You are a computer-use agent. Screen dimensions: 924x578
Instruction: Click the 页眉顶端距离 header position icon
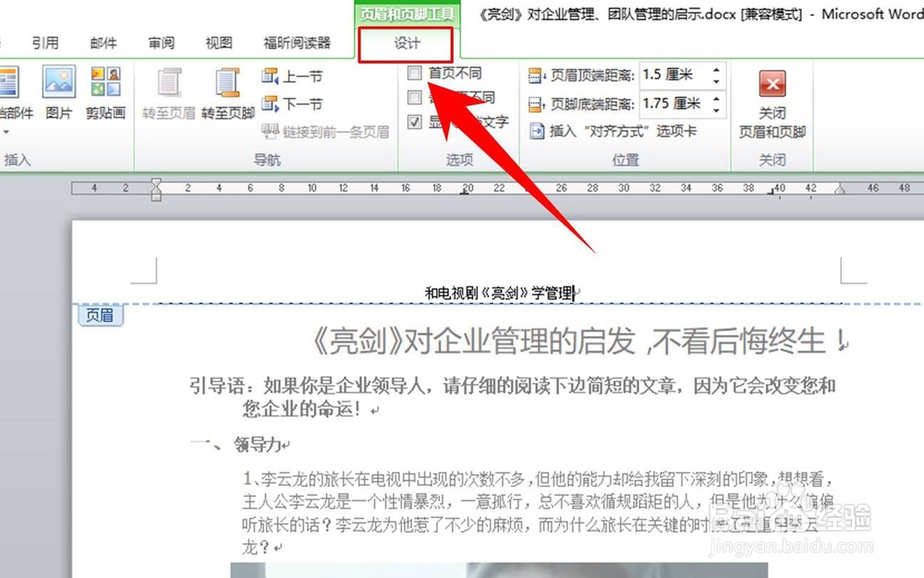pos(534,75)
